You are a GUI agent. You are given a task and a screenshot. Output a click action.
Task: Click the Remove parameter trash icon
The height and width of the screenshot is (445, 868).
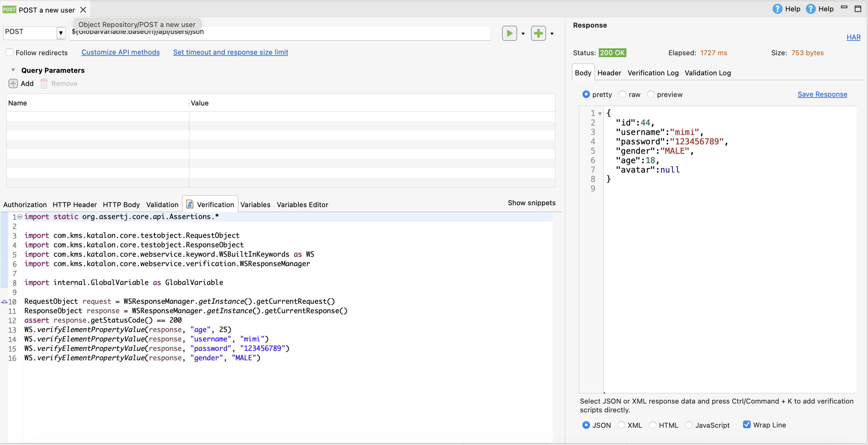click(x=44, y=83)
